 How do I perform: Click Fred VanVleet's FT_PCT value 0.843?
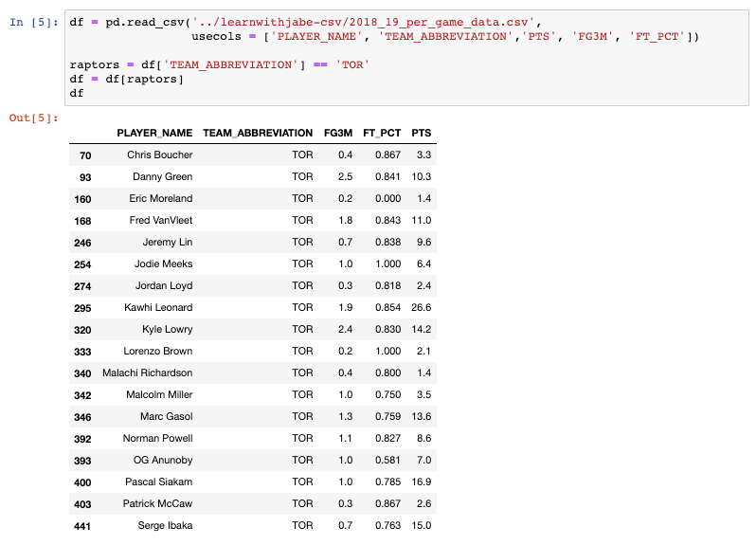pyautogui.click(x=387, y=221)
